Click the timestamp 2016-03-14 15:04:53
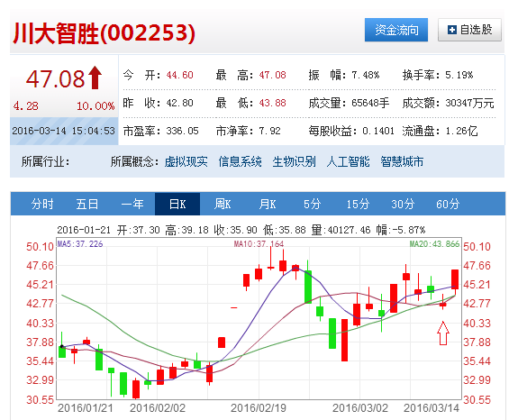 63,131
